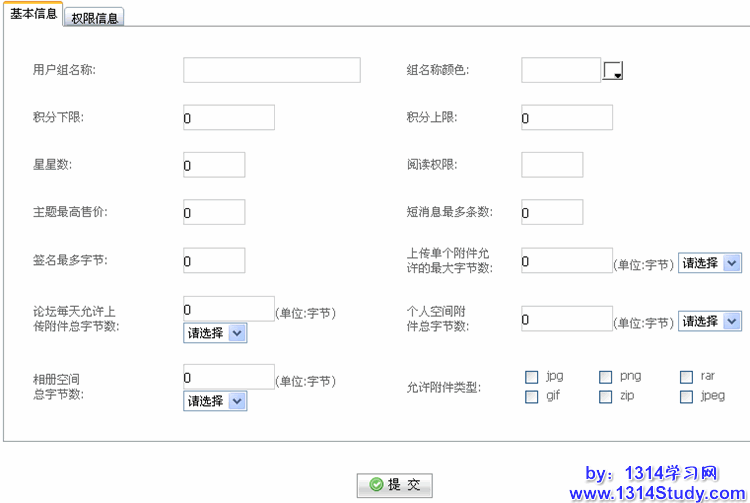
Task: Open the group name color picker icon
Action: [613, 70]
